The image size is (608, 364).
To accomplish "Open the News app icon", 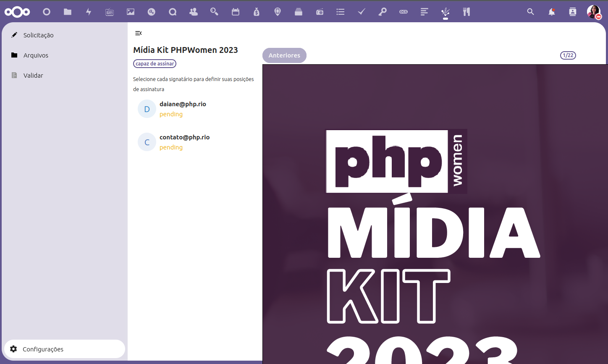I will tap(110, 12).
